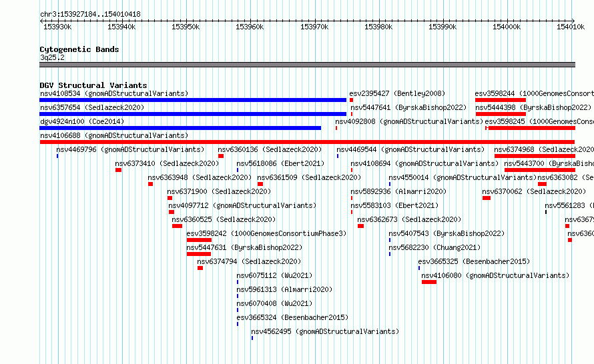This screenshot has height=364, width=594.
Task: Click the Cytogenetic Bands track title
Action: click(x=79, y=49)
